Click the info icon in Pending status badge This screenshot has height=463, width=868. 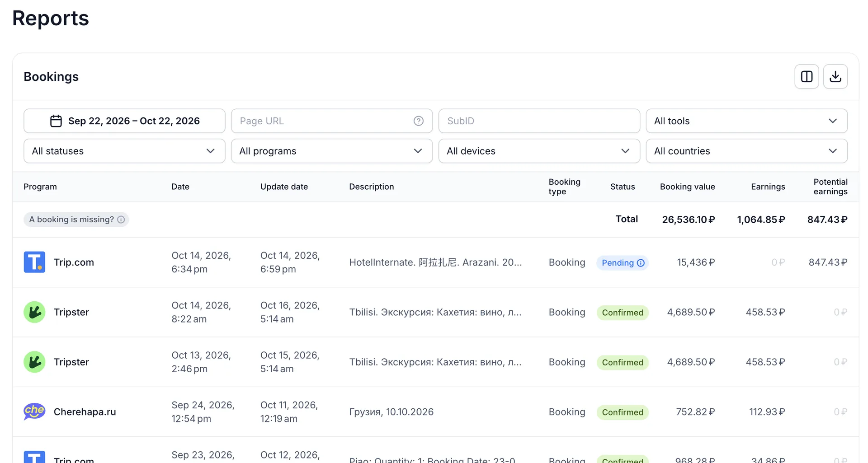click(x=640, y=263)
